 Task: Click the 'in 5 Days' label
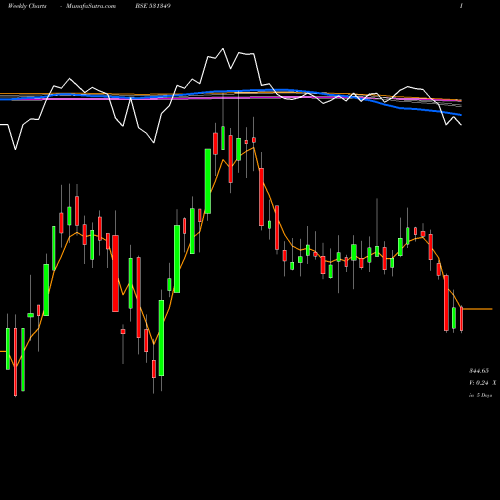point(481,395)
